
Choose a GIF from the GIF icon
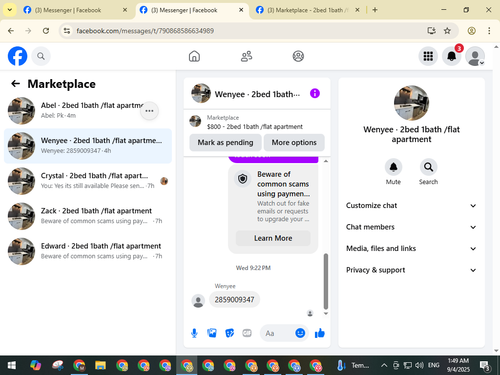(x=247, y=333)
